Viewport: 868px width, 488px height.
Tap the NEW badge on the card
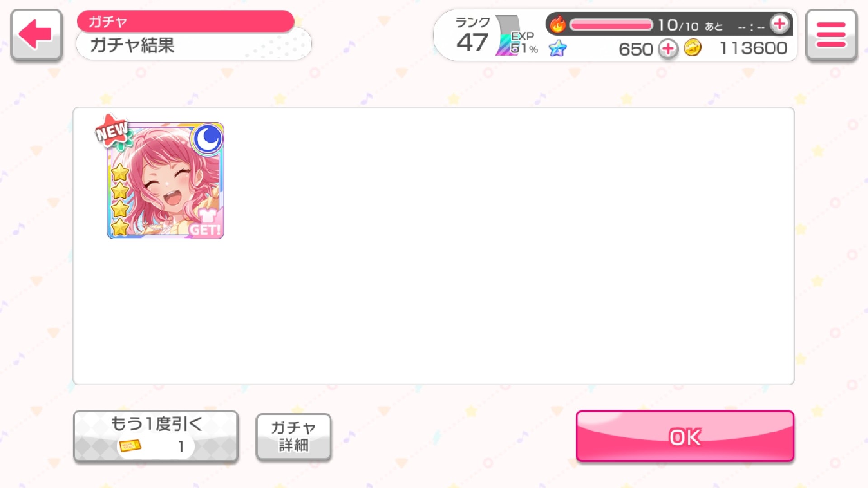[112, 131]
